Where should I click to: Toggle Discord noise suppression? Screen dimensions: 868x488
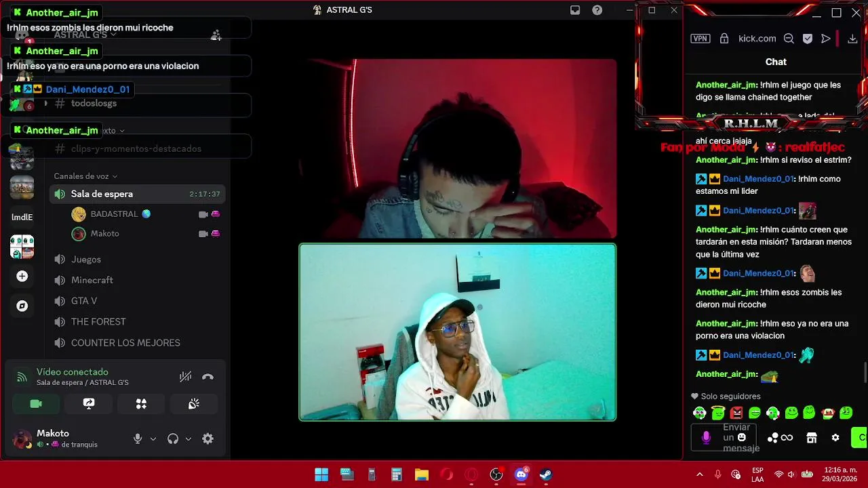tap(185, 377)
